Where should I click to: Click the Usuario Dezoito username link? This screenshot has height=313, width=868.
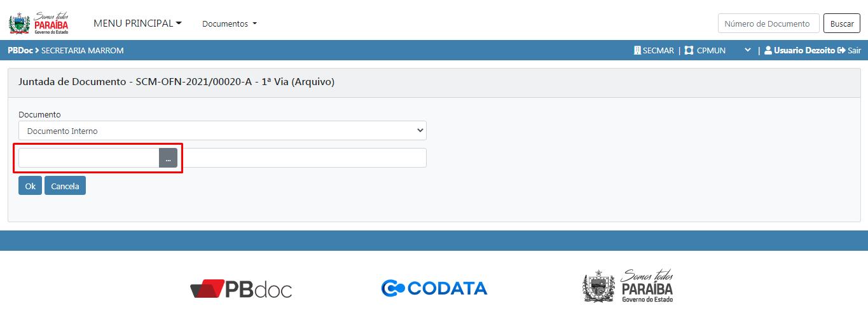pos(804,50)
